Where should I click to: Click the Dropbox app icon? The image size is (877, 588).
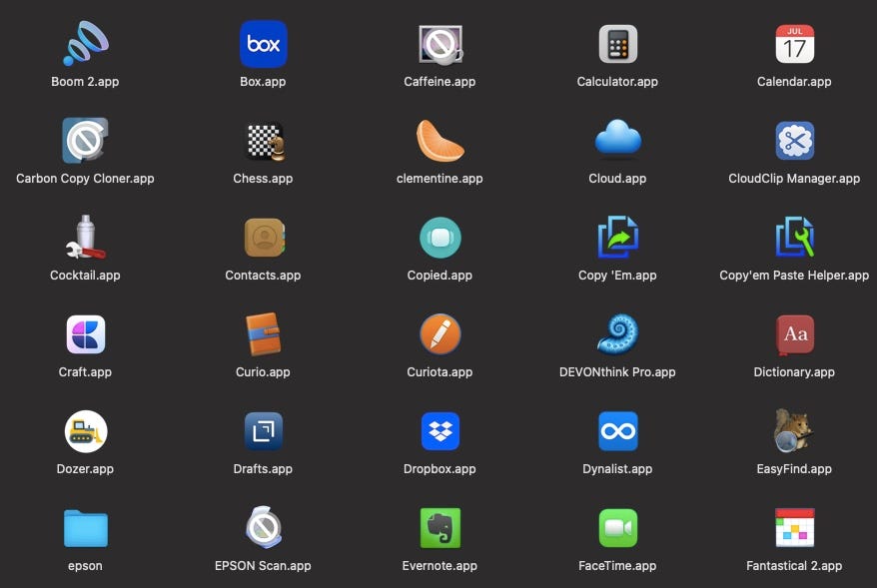pyautogui.click(x=440, y=431)
